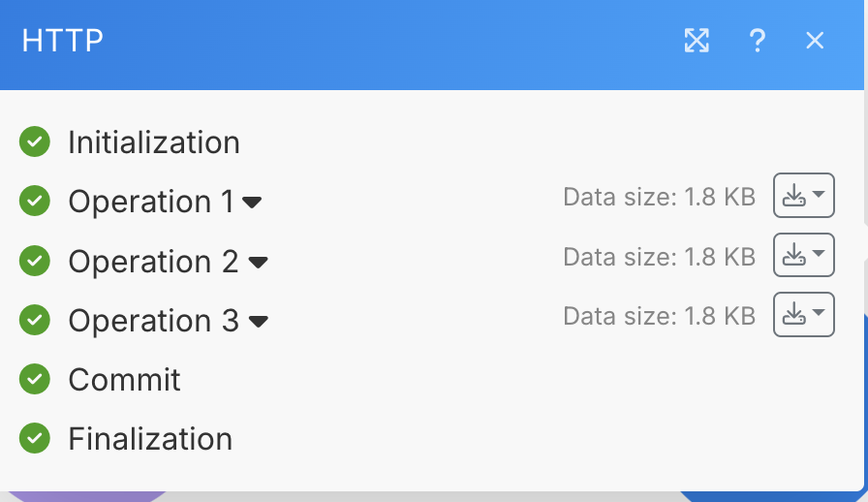Click the Operation 2 label text

click(x=153, y=262)
